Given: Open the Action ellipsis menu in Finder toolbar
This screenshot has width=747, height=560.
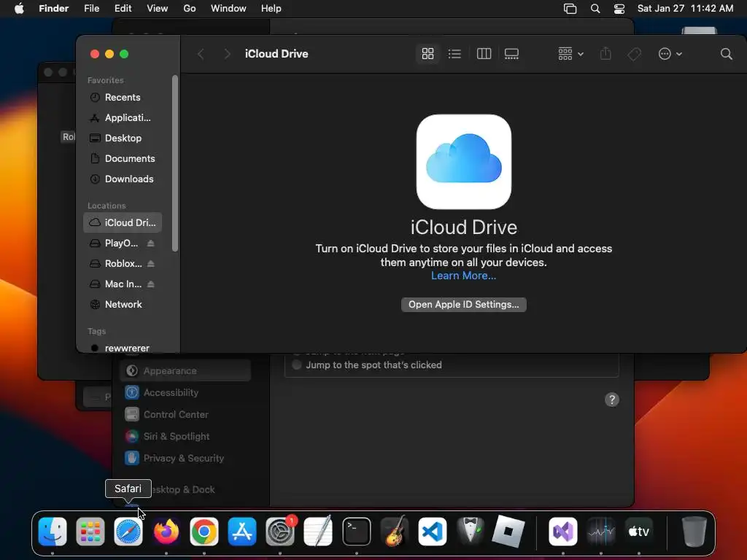Looking at the screenshot, I should [x=670, y=54].
